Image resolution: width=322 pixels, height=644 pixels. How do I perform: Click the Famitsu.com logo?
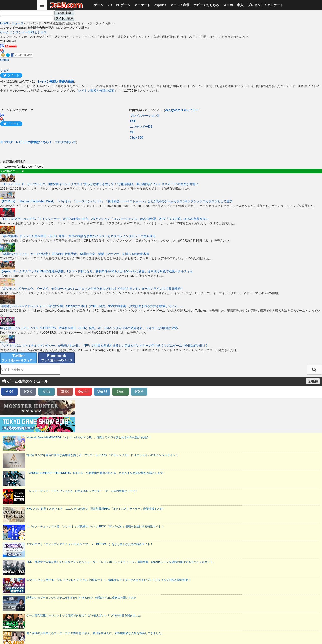coord(66,5)
